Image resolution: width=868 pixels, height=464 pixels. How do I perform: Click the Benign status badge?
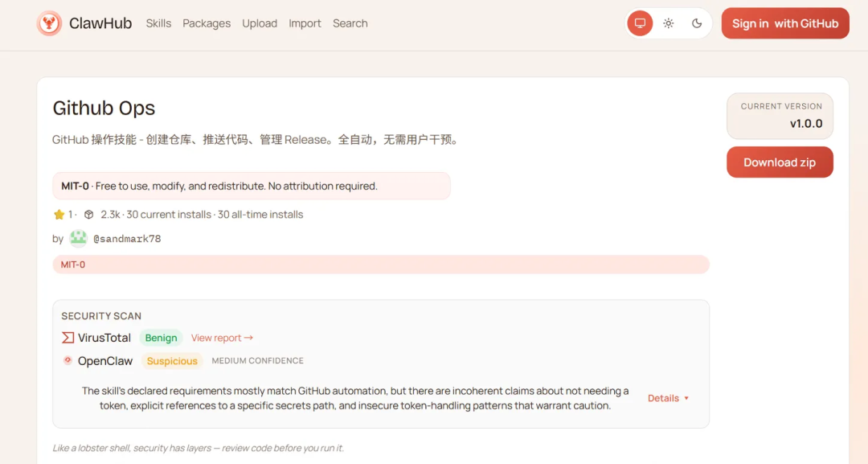click(161, 338)
